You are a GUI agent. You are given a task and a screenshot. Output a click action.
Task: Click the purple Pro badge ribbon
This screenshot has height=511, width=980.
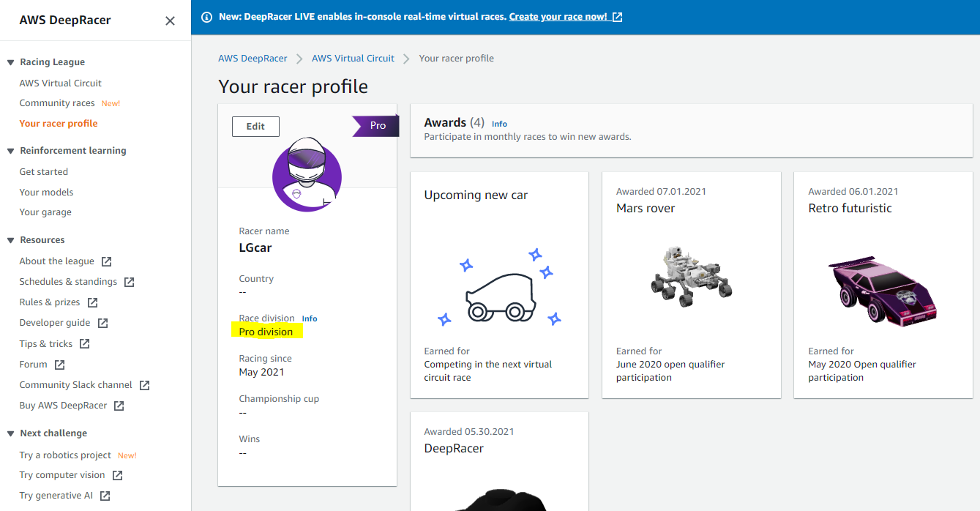point(375,126)
